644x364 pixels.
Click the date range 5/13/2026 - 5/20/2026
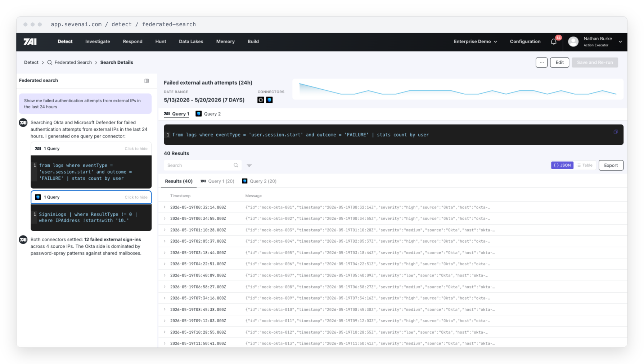click(x=204, y=100)
